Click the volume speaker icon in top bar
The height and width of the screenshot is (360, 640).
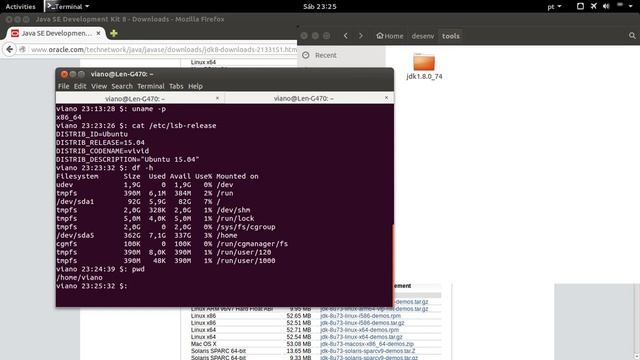(606, 6)
